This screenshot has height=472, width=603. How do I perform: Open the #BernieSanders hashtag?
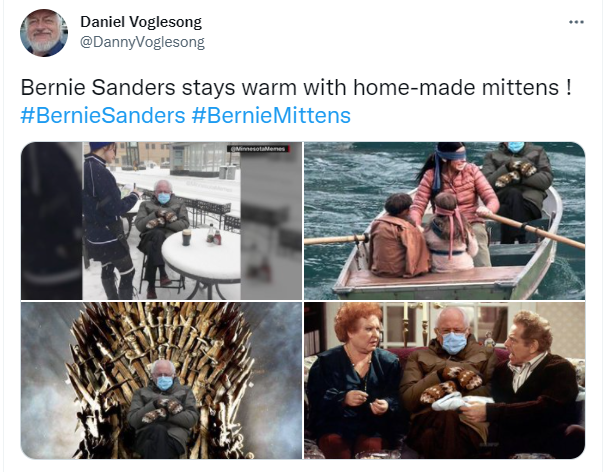(x=103, y=115)
